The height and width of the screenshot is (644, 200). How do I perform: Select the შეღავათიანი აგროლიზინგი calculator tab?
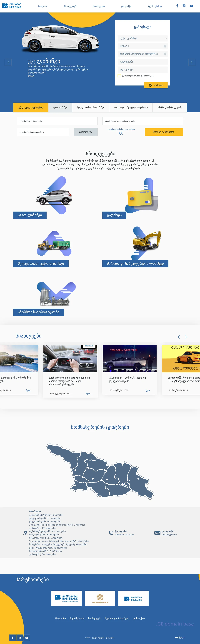[x=91, y=107]
